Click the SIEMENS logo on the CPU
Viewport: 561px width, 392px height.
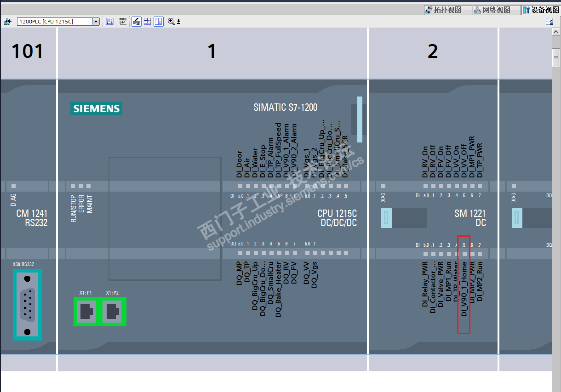tap(97, 108)
